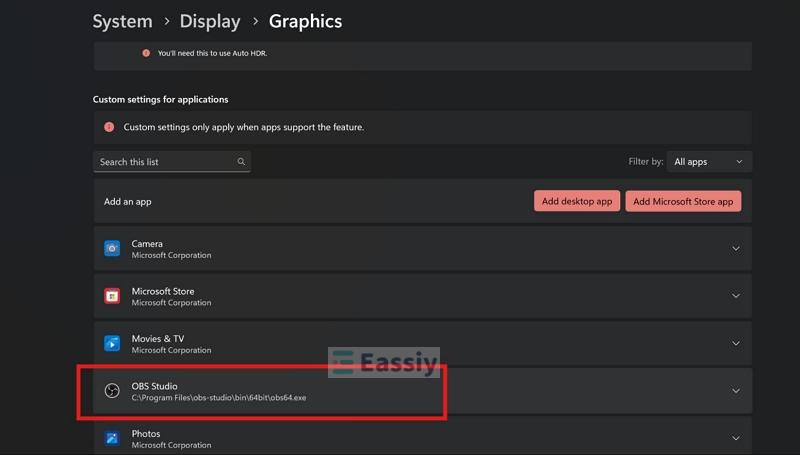Click the Camera app icon
Viewport: 800px width, 455px height.
click(x=112, y=248)
